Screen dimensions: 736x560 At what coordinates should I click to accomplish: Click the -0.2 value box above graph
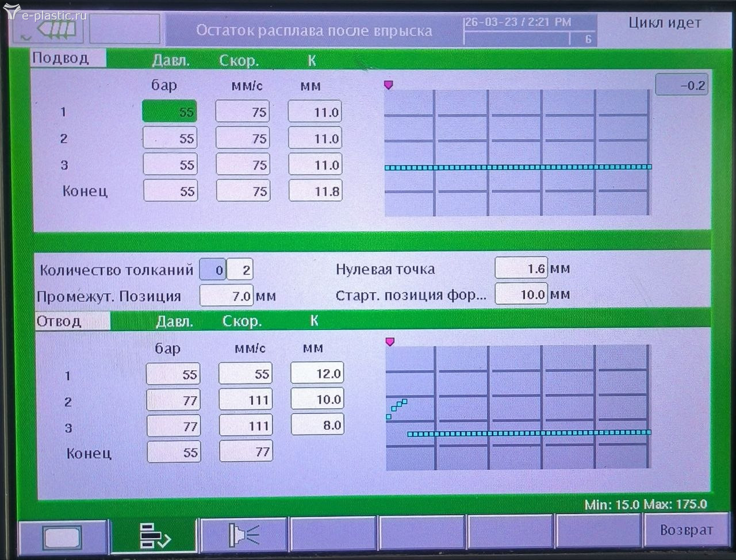point(681,85)
